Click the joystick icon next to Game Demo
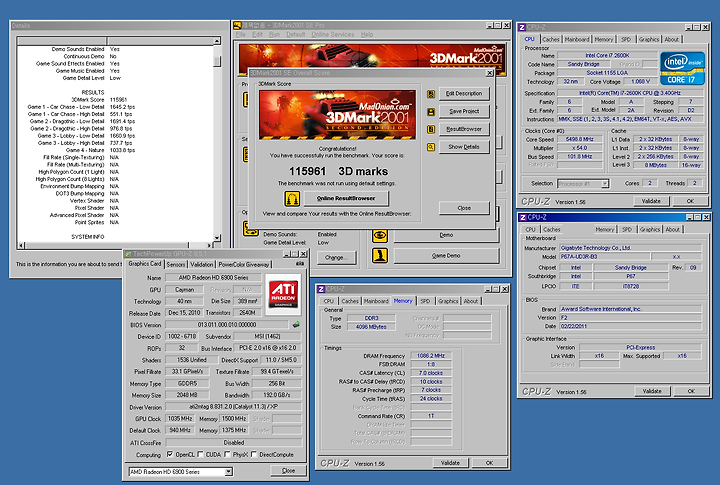Viewport: 720px width, 485px height. tap(380, 255)
